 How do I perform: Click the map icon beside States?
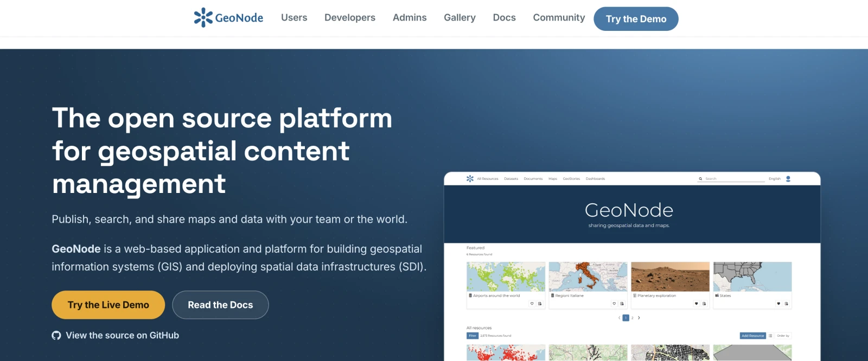tap(717, 295)
